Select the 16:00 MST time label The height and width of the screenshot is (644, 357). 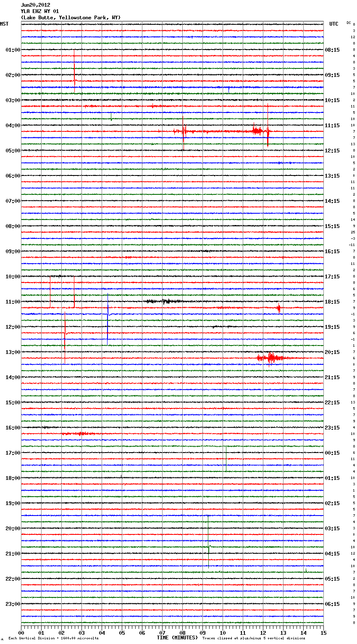[x=13, y=428]
